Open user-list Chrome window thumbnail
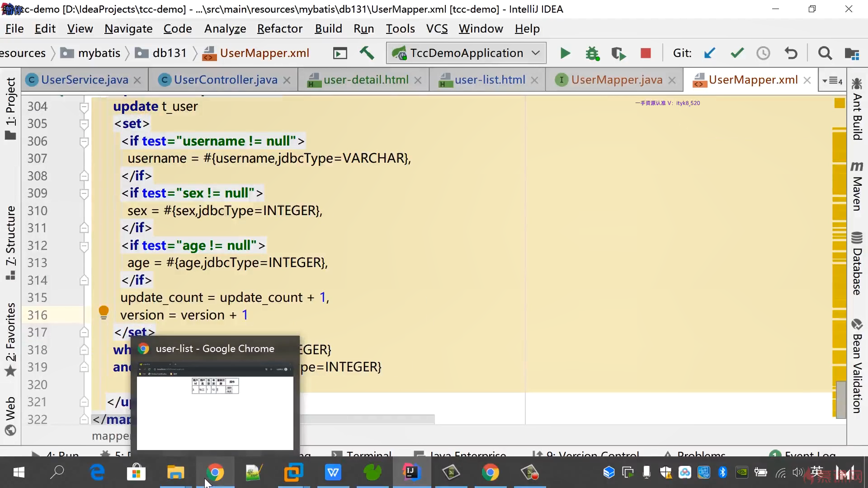Screen dimensions: 868x488 click(x=215, y=406)
